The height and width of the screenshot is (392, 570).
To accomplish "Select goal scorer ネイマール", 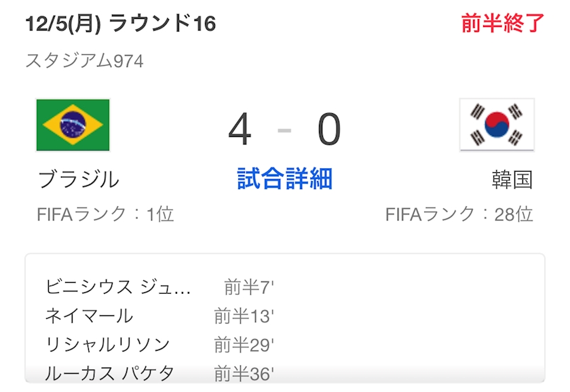I will [x=89, y=316].
